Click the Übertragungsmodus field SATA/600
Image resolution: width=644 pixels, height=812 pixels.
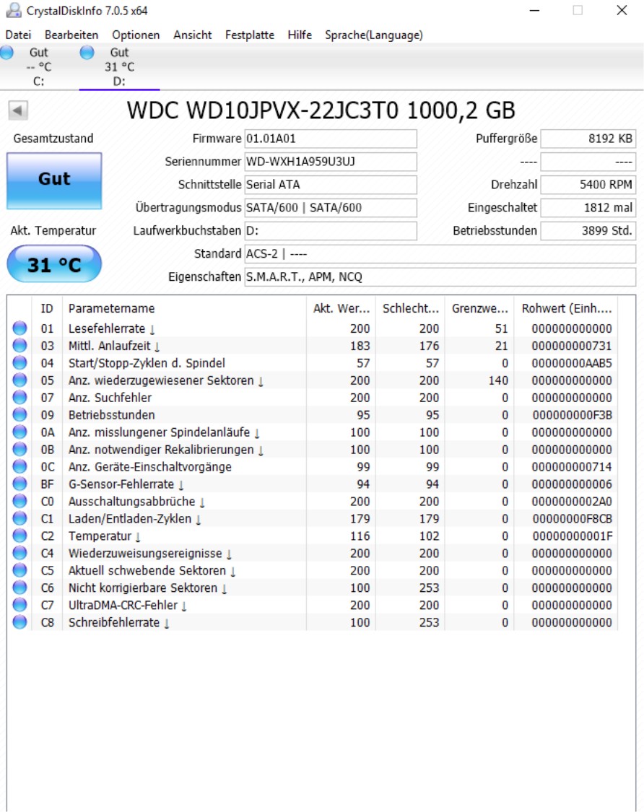[x=331, y=208]
